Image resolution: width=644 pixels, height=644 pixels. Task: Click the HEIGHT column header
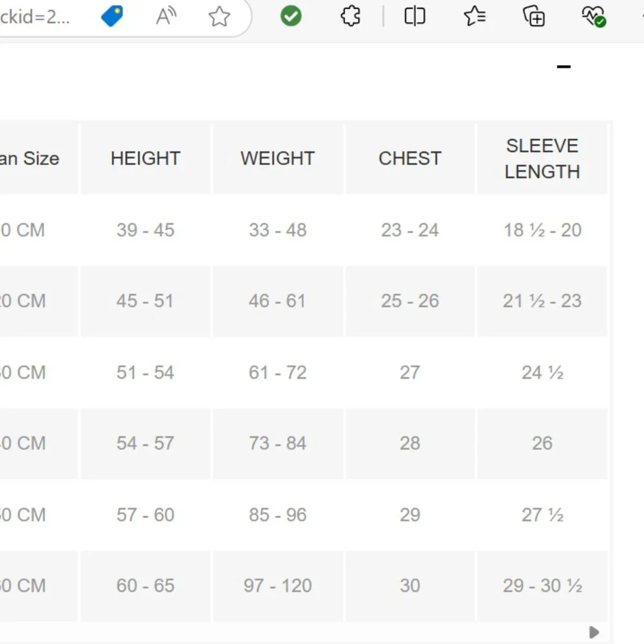pos(146,158)
